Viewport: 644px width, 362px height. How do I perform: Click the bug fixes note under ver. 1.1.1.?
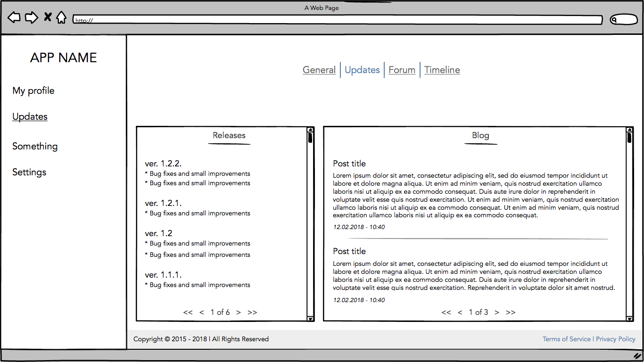click(x=198, y=285)
